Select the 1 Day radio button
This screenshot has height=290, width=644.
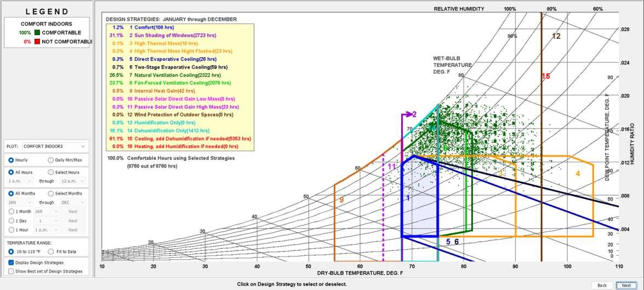19,221
